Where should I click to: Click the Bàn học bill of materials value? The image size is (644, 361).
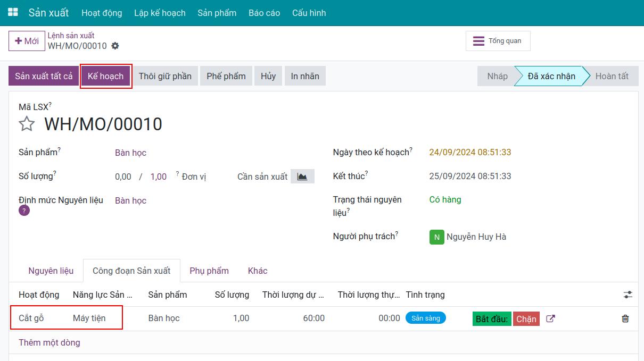(x=130, y=200)
